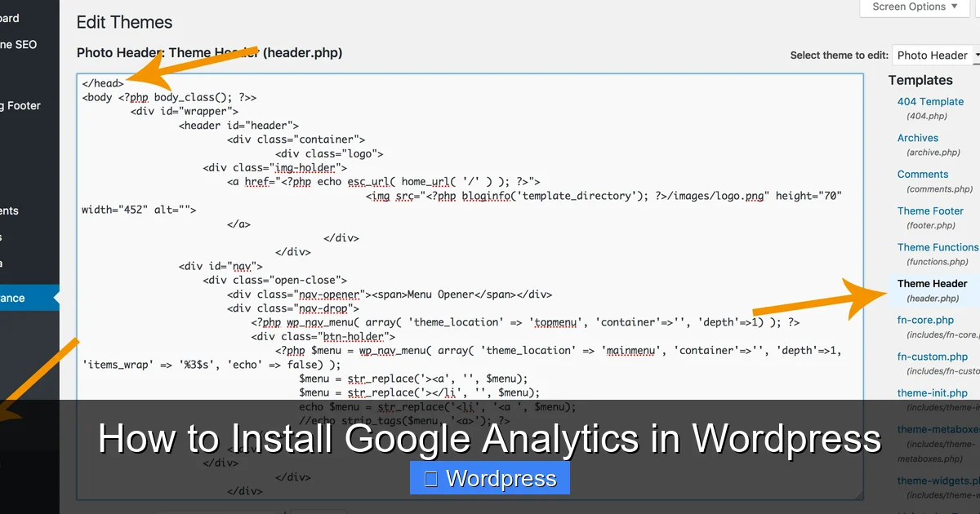Edit Theme Footer footer.php
This screenshot has height=514, width=980.
(x=930, y=210)
